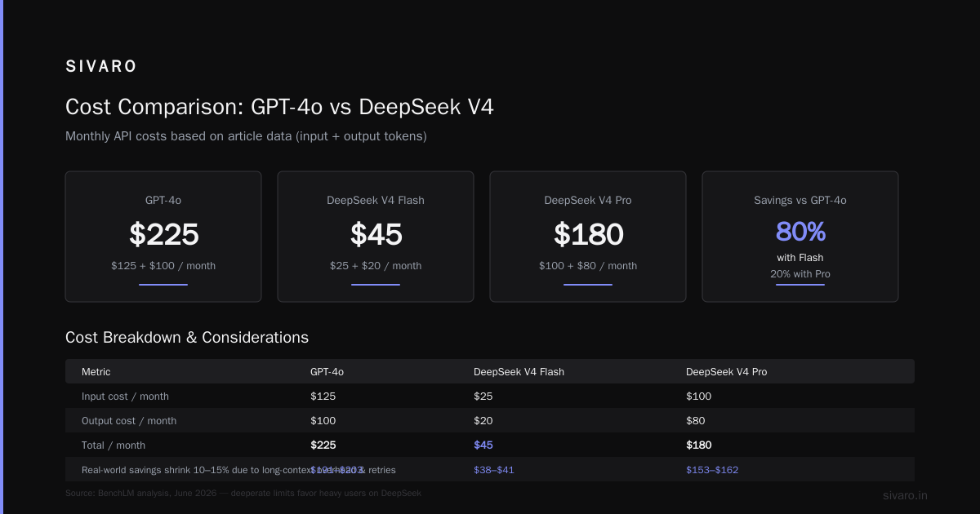Screen dimensions: 980x514
Task: Click the '$38–$41' adjusted Flash cost
Action: [493, 469]
